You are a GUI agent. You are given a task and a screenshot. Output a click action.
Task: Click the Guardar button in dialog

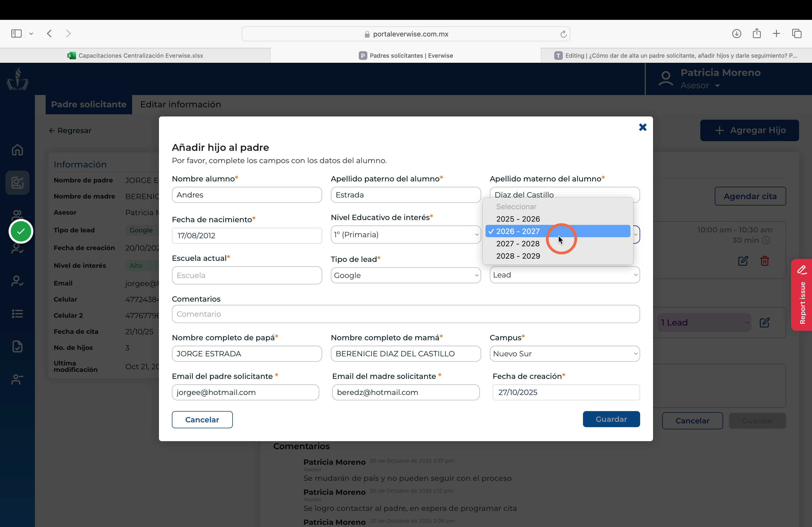[x=611, y=419]
